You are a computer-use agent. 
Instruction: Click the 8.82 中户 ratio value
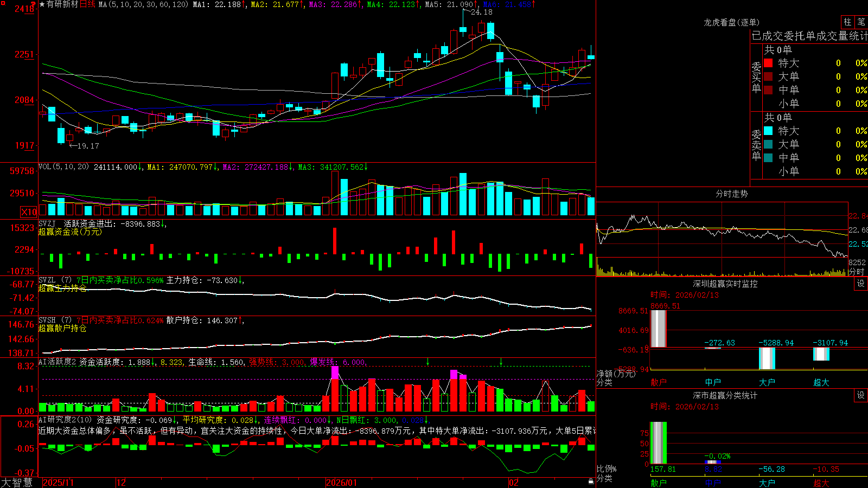click(x=713, y=469)
